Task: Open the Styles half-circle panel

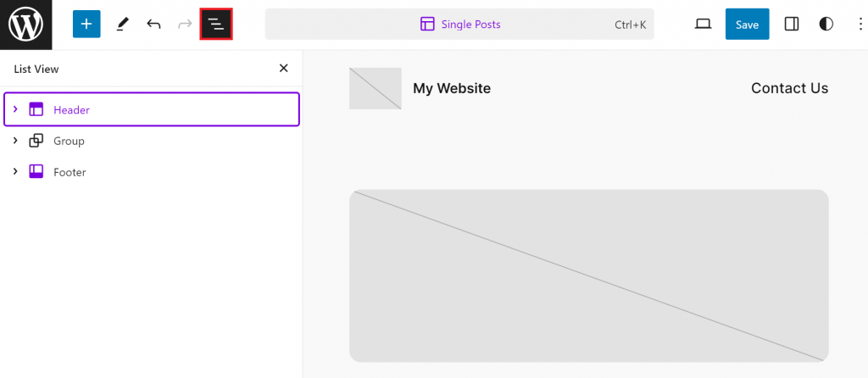Action: 826,25
